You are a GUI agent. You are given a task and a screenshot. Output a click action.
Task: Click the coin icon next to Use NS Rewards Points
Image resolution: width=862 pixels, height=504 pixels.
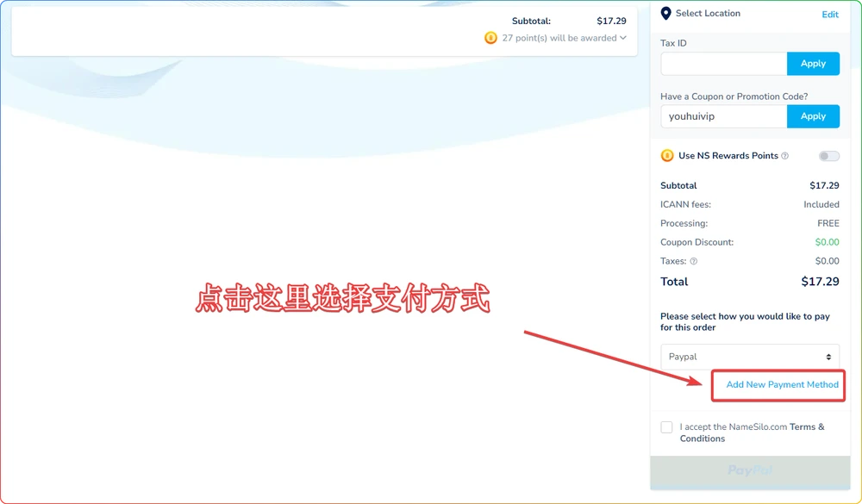[x=666, y=155]
